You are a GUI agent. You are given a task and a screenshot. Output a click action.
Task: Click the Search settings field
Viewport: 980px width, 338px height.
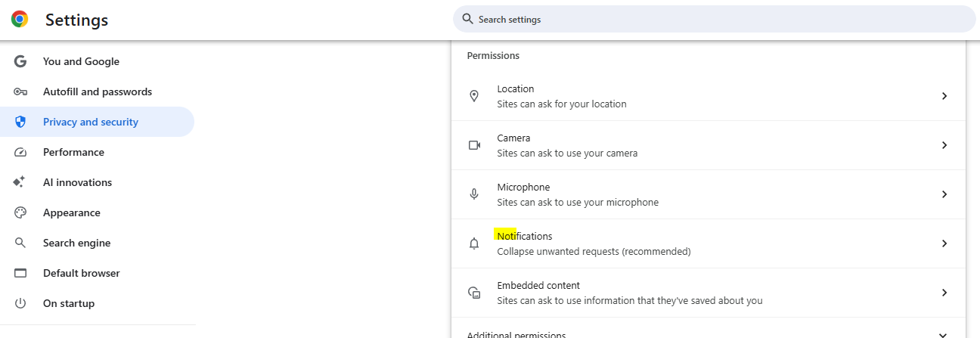(715, 19)
